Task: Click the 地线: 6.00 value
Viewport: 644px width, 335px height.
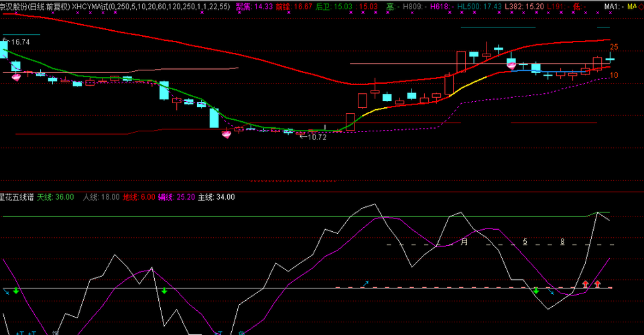Action: click(x=139, y=197)
